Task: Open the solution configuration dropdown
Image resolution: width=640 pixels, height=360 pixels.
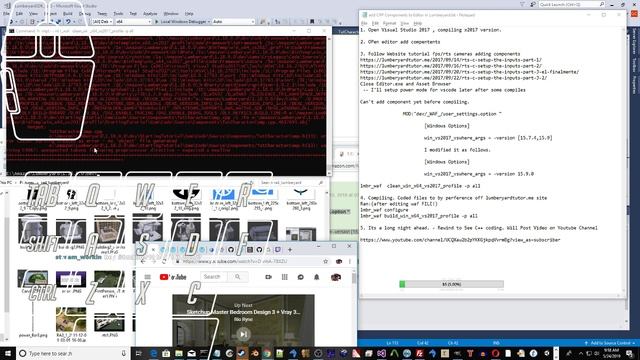Action: [102, 22]
